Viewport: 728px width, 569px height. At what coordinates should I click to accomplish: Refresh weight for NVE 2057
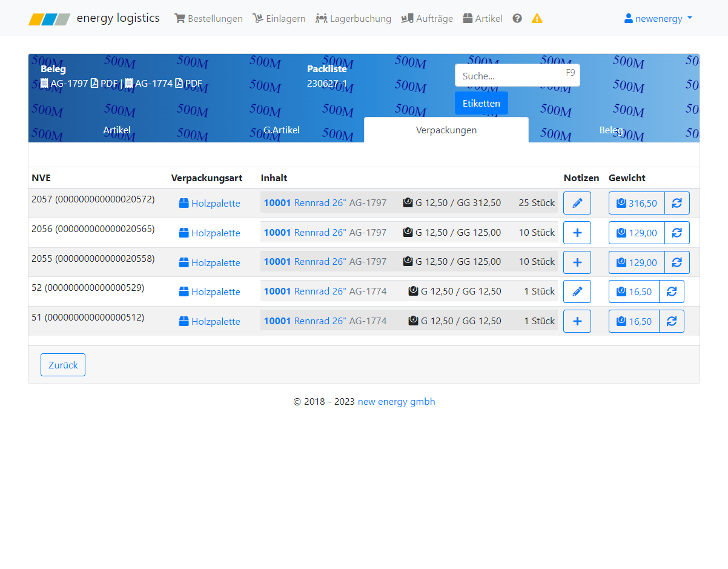(677, 203)
